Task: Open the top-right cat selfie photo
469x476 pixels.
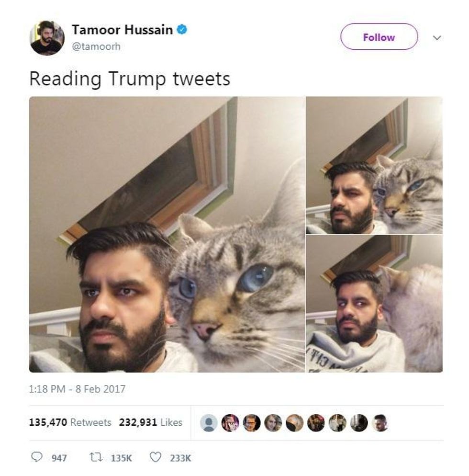Action: 374,165
